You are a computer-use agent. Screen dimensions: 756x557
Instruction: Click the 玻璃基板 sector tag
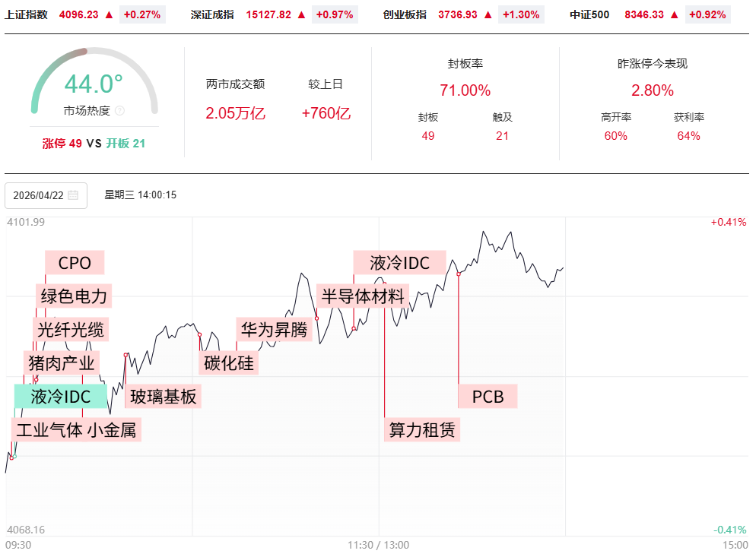point(163,396)
